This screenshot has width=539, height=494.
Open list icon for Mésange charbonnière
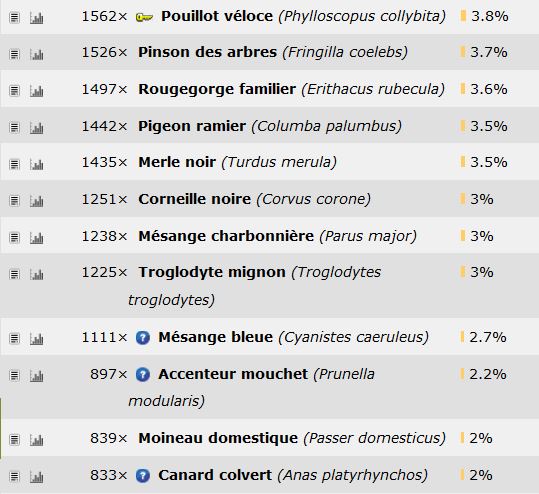coord(14,238)
